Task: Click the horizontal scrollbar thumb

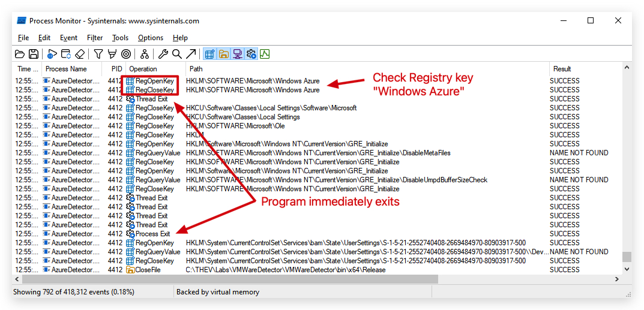Action: coord(230,279)
